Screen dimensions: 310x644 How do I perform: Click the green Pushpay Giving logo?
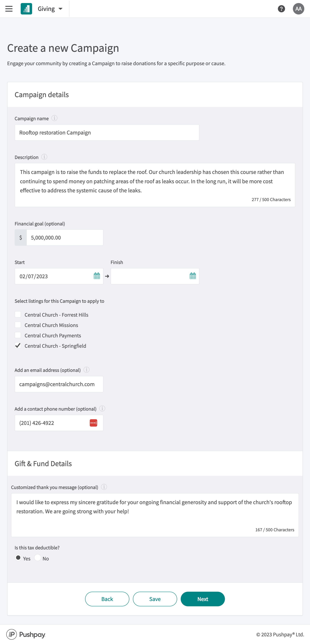pyautogui.click(x=26, y=9)
